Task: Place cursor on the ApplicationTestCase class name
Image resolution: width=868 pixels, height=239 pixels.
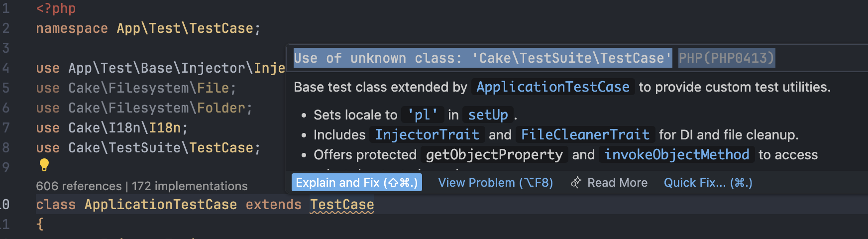Action: click(x=160, y=205)
